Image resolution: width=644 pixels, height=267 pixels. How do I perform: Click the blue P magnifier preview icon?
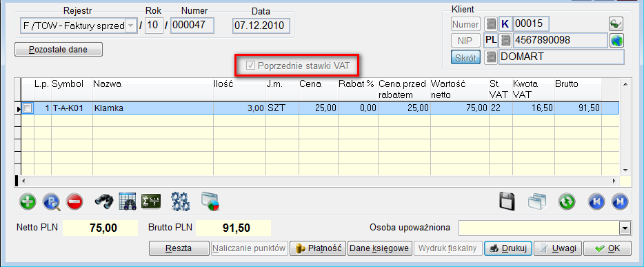(x=51, y=201)
